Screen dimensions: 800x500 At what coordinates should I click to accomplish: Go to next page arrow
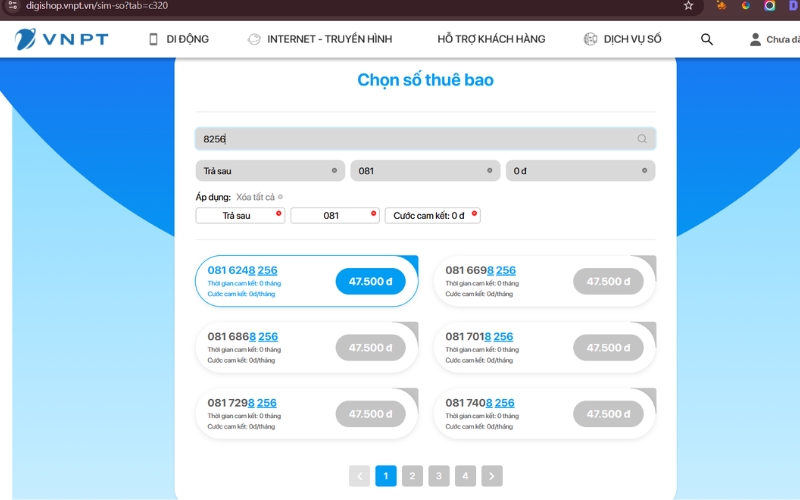pos(492,476)
